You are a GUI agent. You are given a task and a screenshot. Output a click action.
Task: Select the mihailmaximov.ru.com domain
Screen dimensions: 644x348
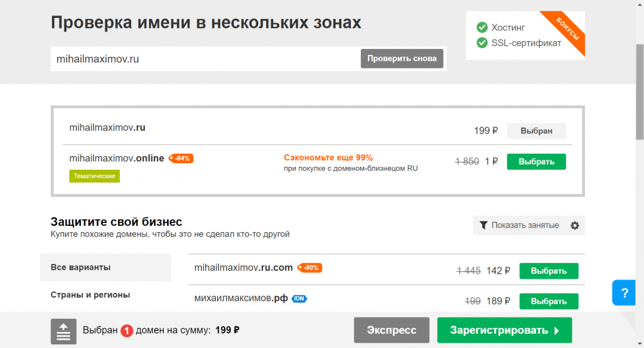point(549,271)
